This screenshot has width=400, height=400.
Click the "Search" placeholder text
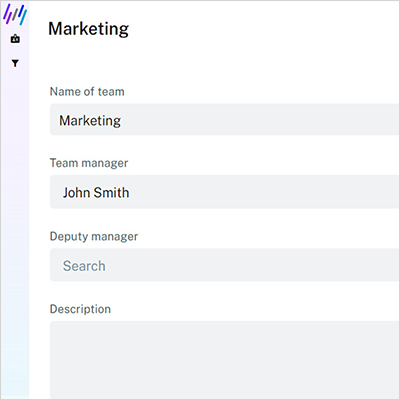click(x=84, y=266)
